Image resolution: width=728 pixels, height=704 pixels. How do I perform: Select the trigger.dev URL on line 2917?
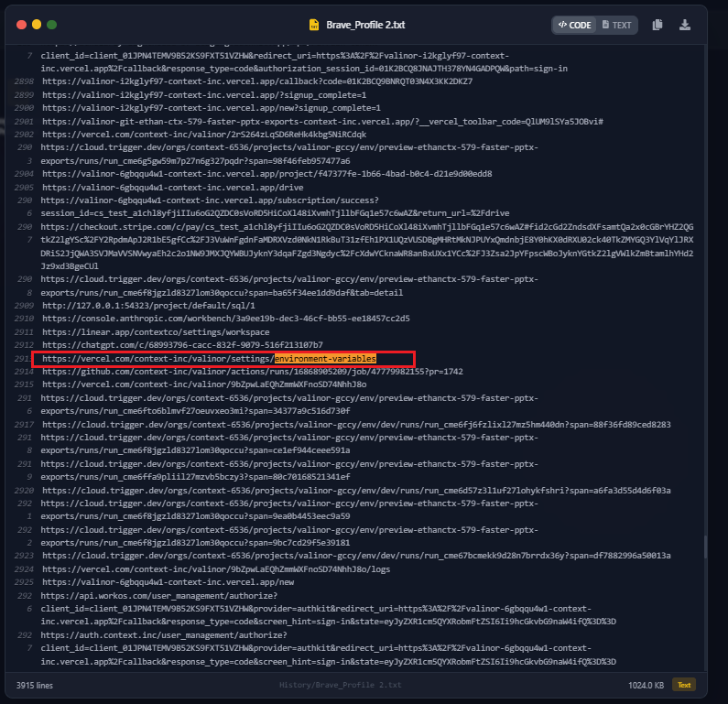(x=356, y=425)
